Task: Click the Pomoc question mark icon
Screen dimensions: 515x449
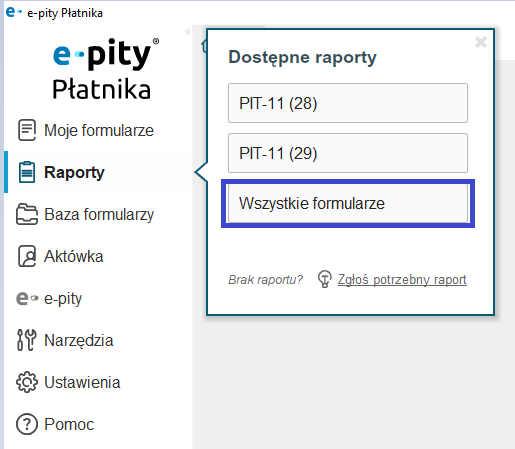Action: (27, 424)
